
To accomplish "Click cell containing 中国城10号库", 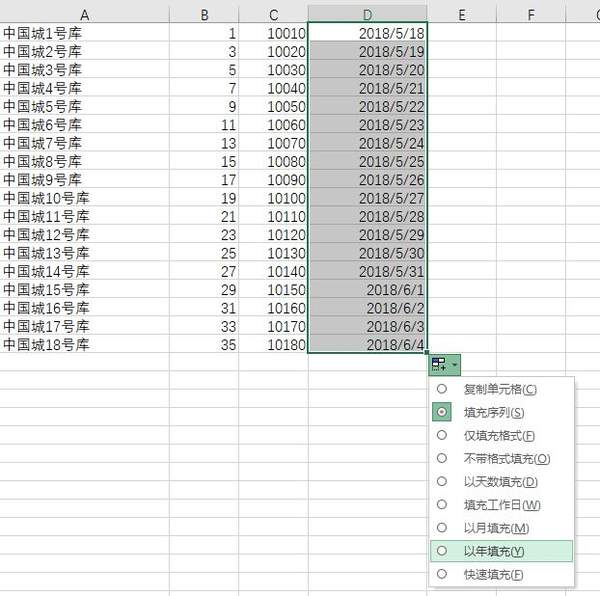I will [x=85, y=198].
